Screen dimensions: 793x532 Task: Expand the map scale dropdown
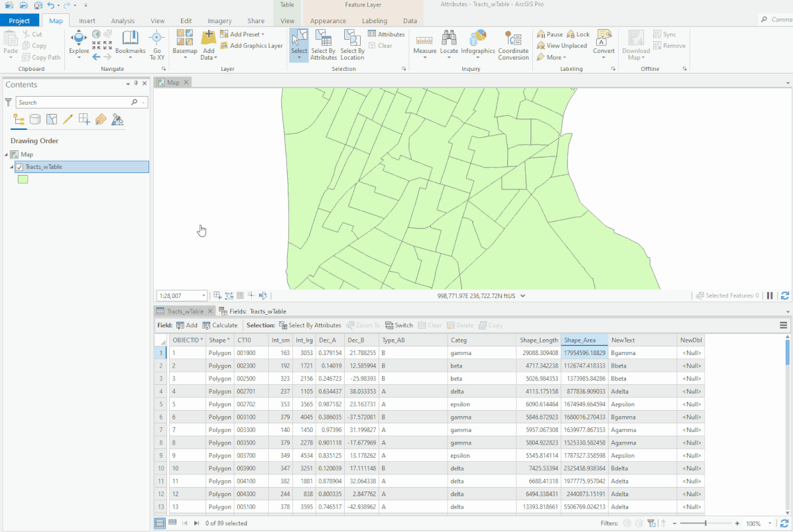[x=204, y=295]
